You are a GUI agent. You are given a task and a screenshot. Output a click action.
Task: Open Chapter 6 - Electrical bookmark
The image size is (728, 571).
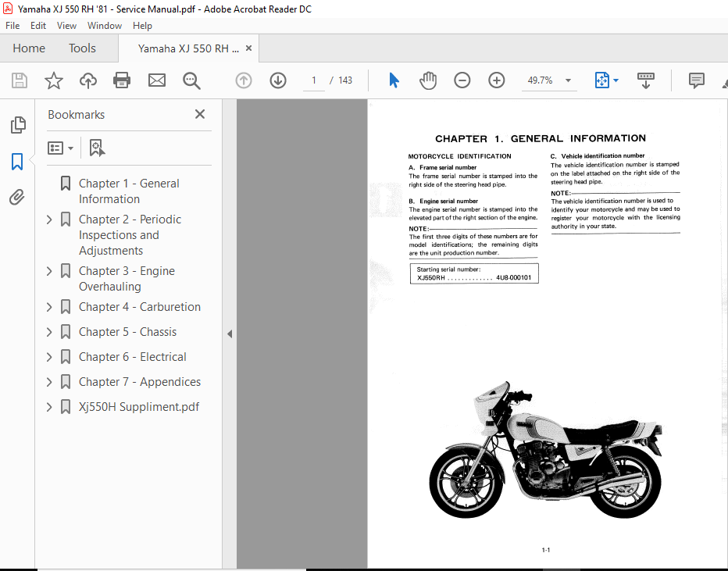(x=132, y=356)
